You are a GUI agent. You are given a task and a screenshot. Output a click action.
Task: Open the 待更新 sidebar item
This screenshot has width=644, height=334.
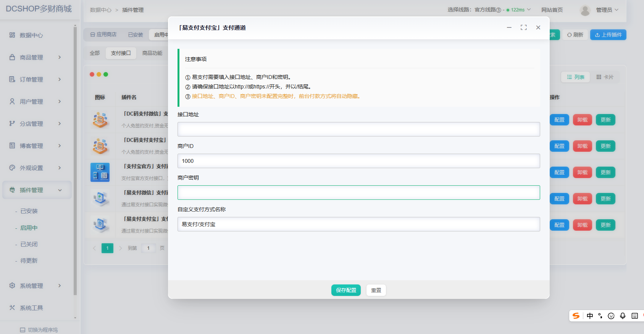pos(29,261)
